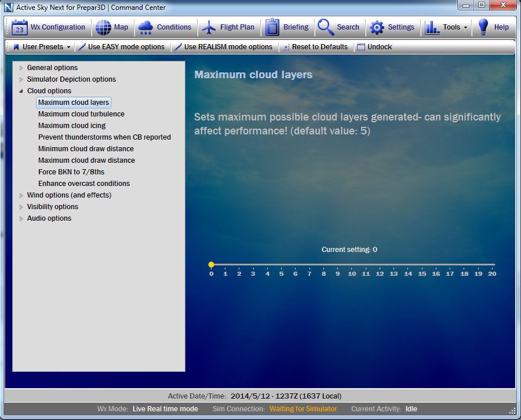Click the yellow slider thumb
Image resolution: width=521 pixels, height=420 pixels.
coord(212,265)
